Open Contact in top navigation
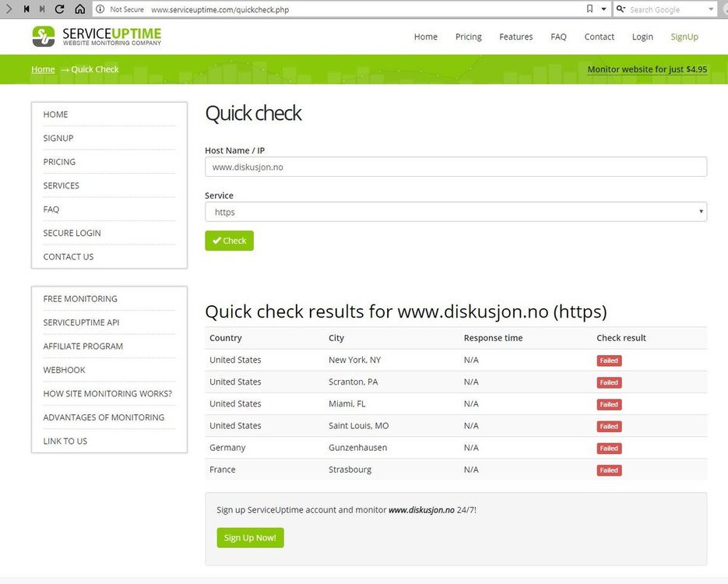The width and height of the screenshot is (728, 584). click(599, 37)
